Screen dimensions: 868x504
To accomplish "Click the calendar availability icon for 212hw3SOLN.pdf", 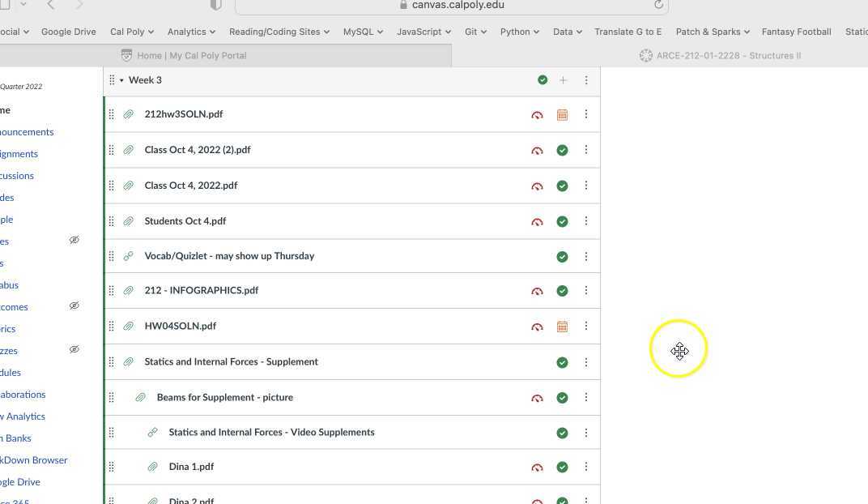I will point(562,115).
